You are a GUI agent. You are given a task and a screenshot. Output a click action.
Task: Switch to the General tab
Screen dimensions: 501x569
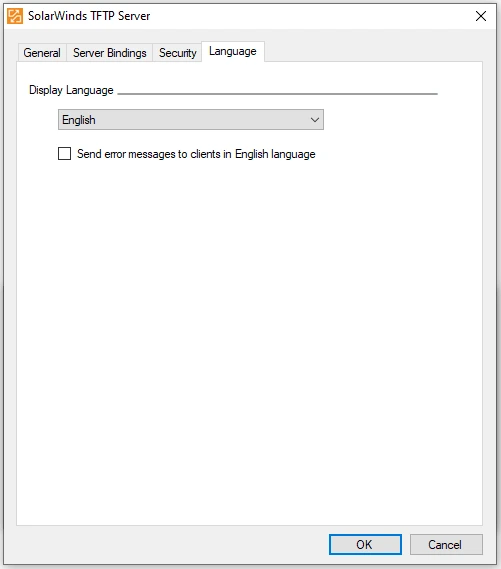click(x=42, y=53)
